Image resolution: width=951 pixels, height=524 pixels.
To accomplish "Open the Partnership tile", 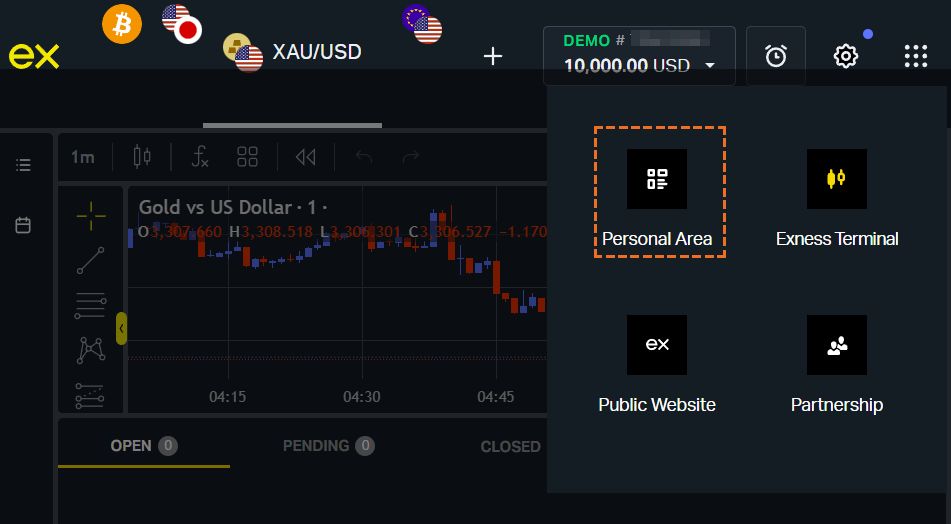I will 837,363.
